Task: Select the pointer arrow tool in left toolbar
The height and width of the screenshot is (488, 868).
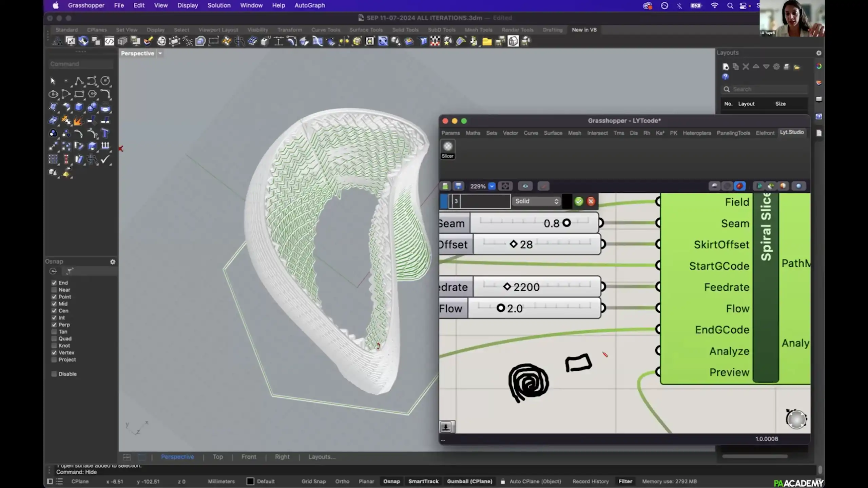Action: [53, 81]
